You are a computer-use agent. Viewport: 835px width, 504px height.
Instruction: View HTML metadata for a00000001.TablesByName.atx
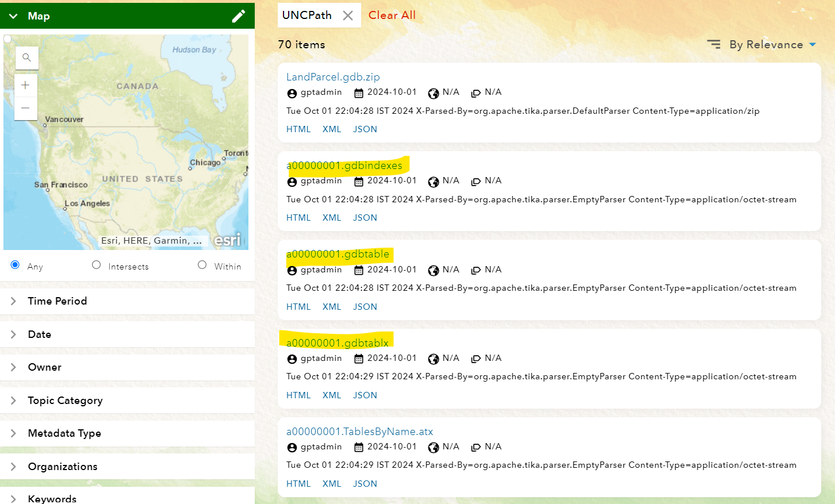298,484
